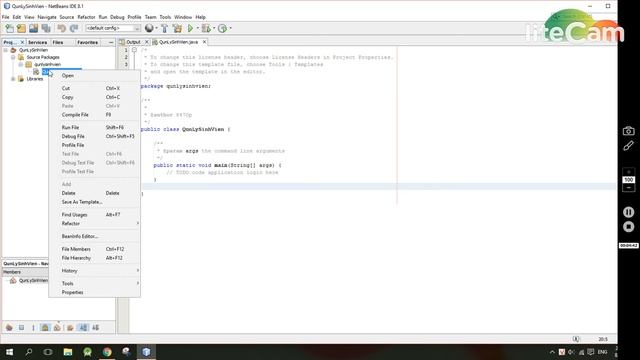Close the QunLySinhVien.java editor tab
The image size is (640, 360).
point(204,42)
